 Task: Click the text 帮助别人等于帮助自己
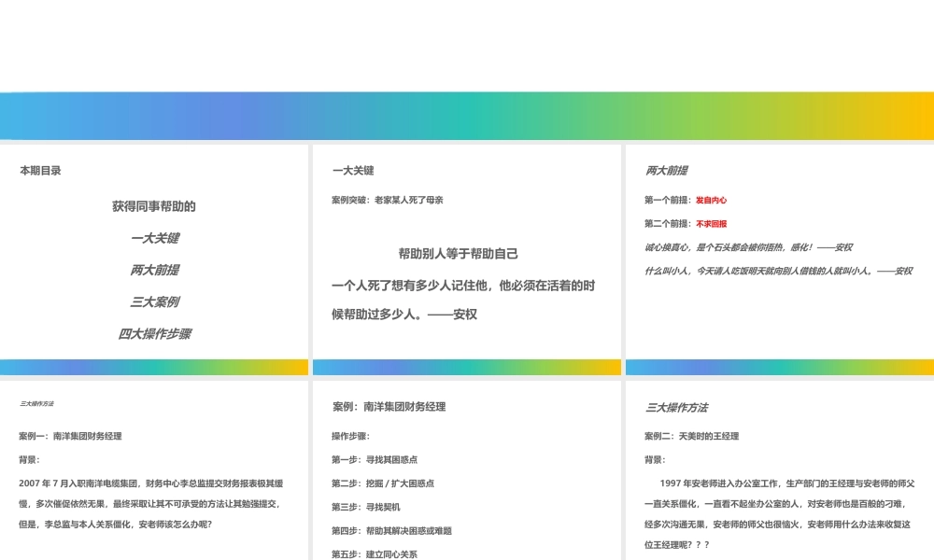tap(458, 254)
